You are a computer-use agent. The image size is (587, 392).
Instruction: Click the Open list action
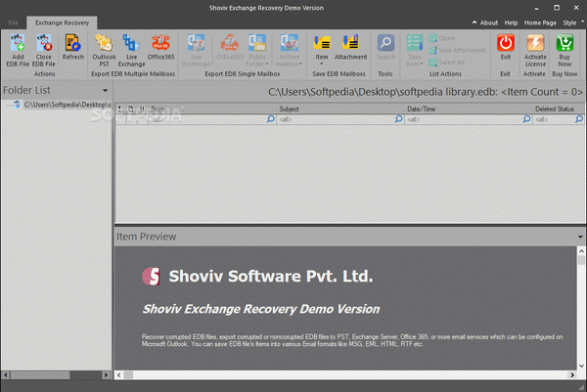pos(442,38)
